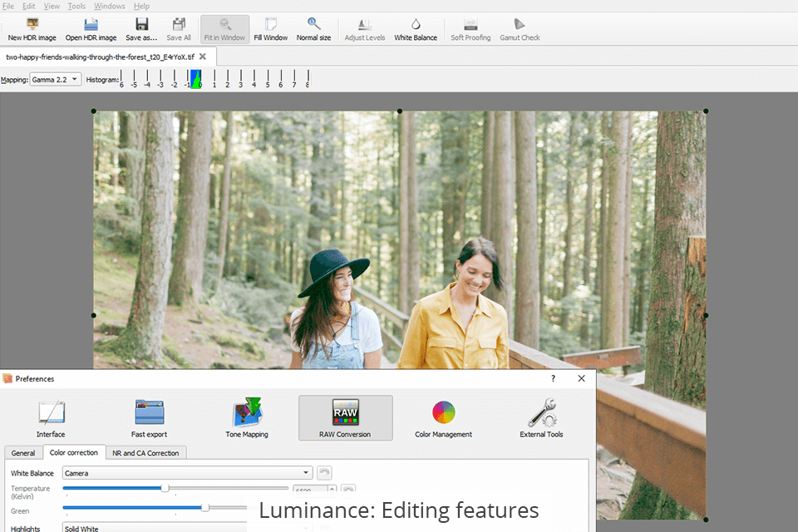Close the two-happy-friends image tab
Screen dimensions: 798x532
click(x=203, y=57)
